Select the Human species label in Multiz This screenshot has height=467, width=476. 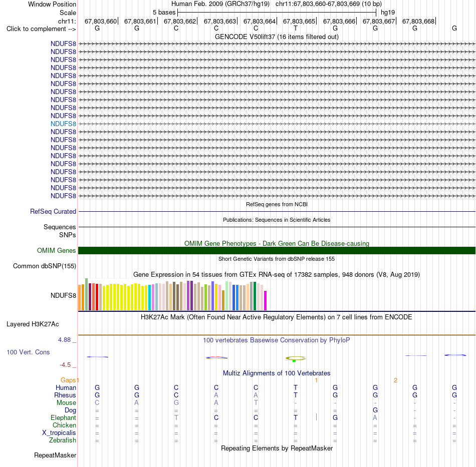tap(66, 387)
